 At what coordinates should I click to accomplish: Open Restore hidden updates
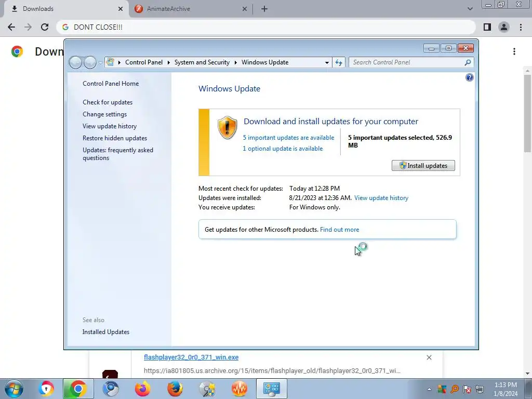[x=115, y=138]
